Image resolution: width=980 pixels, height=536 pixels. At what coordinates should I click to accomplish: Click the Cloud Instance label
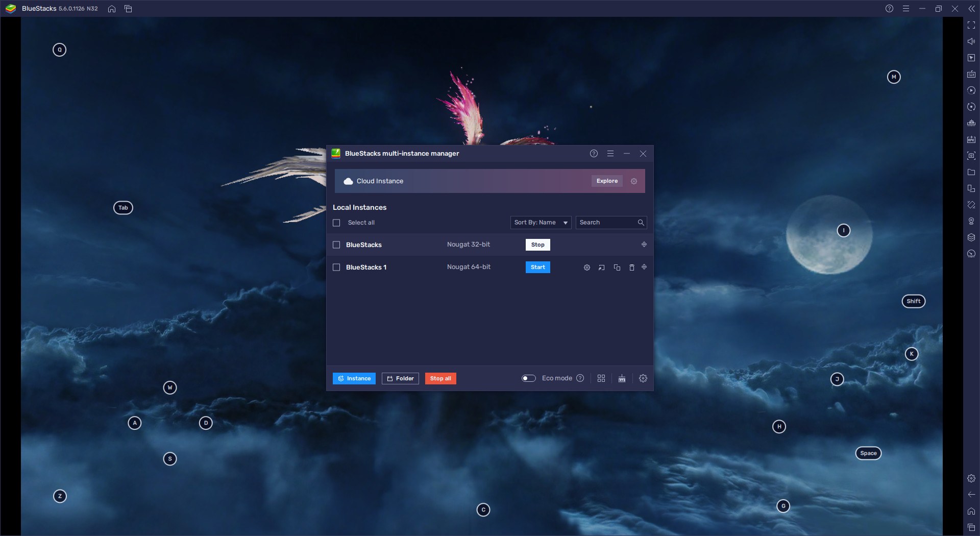[x=380, y=181]
